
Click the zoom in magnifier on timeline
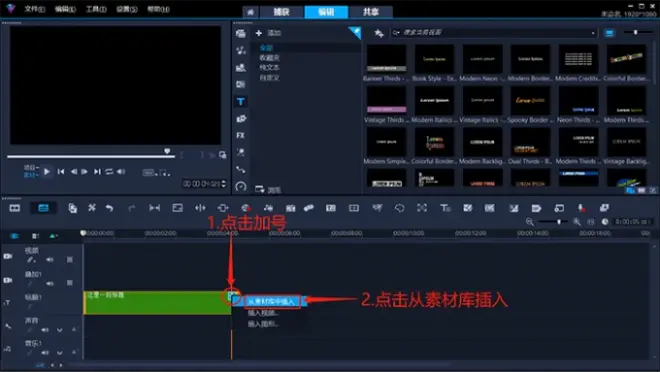pyautogui.click(x=577, y=222)
